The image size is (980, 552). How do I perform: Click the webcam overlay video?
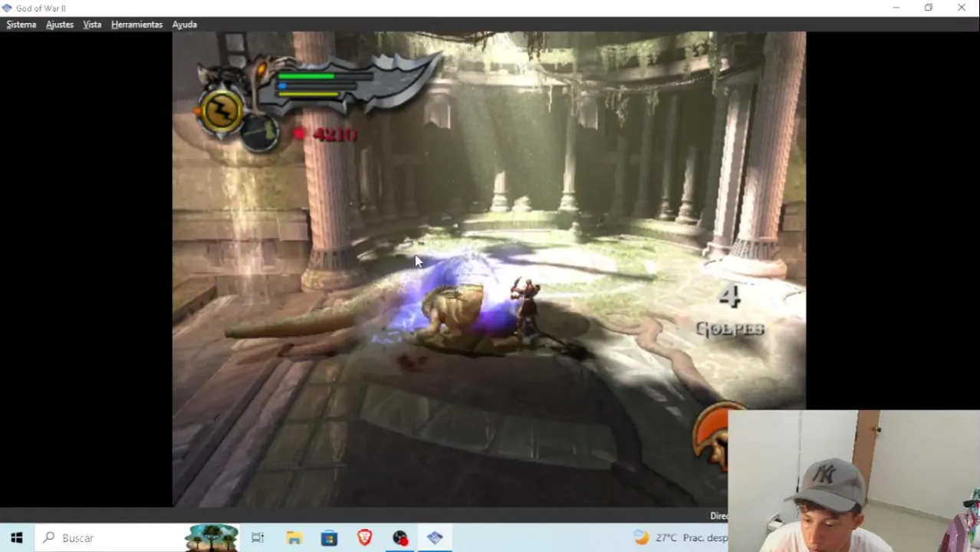point(853,481)
